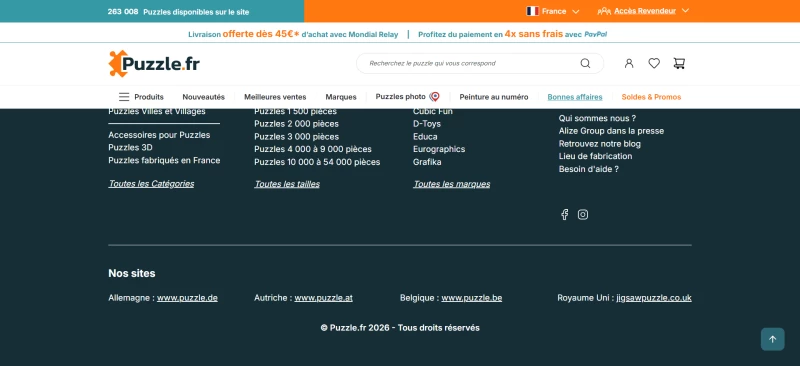Click the Accès Revendeur people icon
Viewport: 800px width, 366px height.
[x=604, y=11]
